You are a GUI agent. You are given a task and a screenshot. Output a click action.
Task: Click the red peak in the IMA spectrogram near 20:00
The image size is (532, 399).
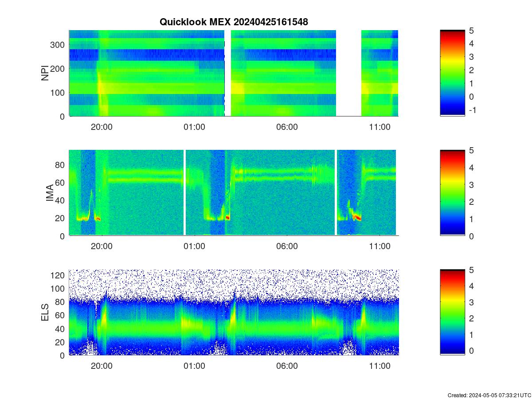pos(98,219)
